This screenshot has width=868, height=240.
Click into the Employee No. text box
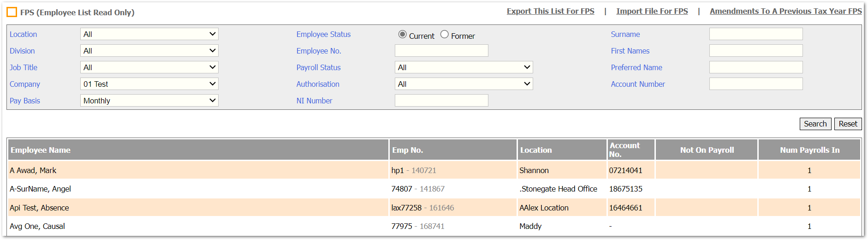click(441, 51)
